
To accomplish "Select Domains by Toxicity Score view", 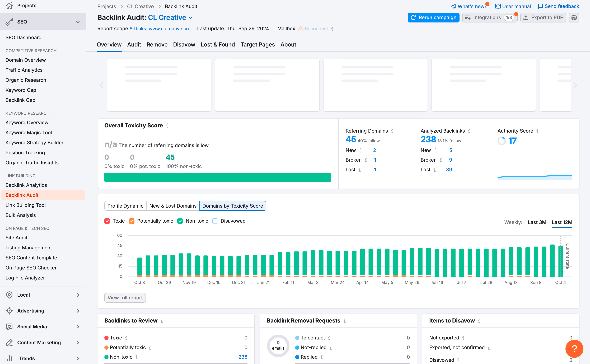I will [233, 206].
